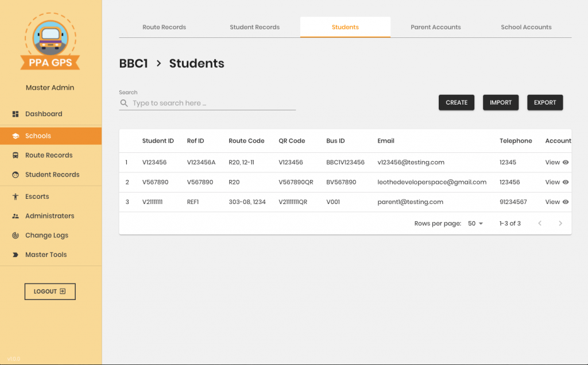
Task: Click the Route Code column header
Action: point(246,141)
